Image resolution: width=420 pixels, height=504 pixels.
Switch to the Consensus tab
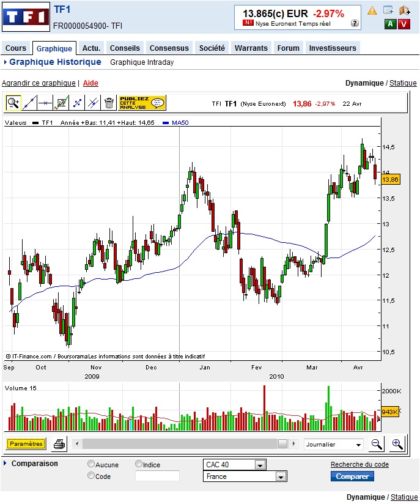point(169,48)
